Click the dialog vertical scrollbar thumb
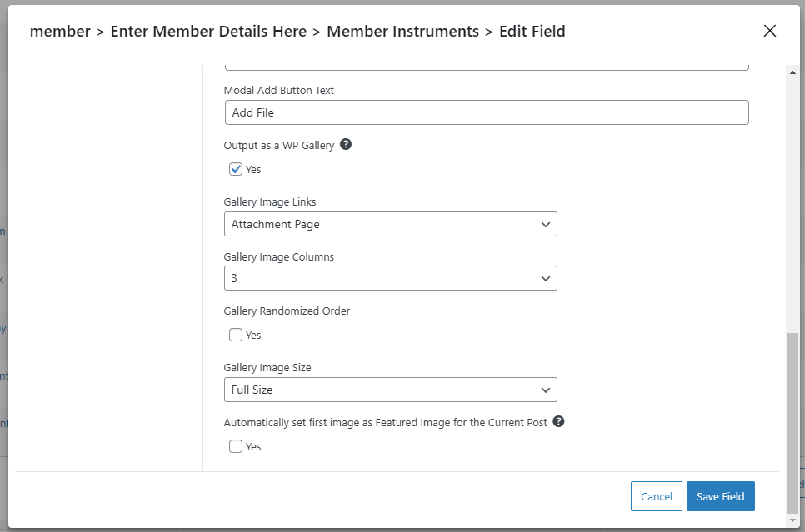Viewport: 805px width, 532px height. [x=792, y=423]
